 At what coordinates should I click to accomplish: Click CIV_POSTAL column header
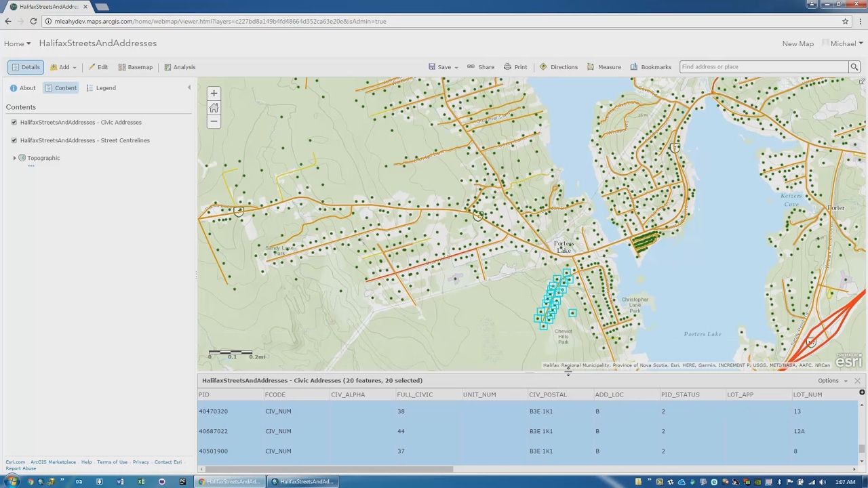547,394
